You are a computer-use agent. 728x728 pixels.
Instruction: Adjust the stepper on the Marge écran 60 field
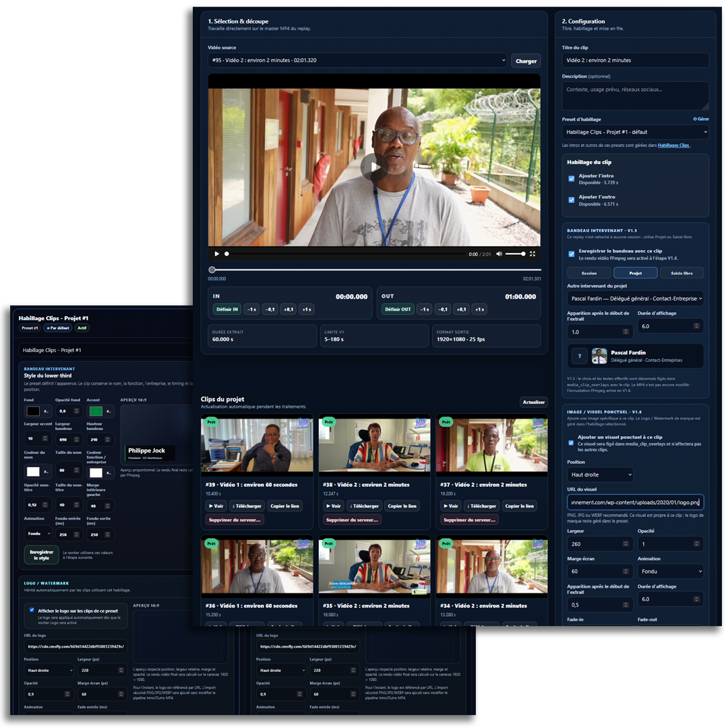pos(626,571)
